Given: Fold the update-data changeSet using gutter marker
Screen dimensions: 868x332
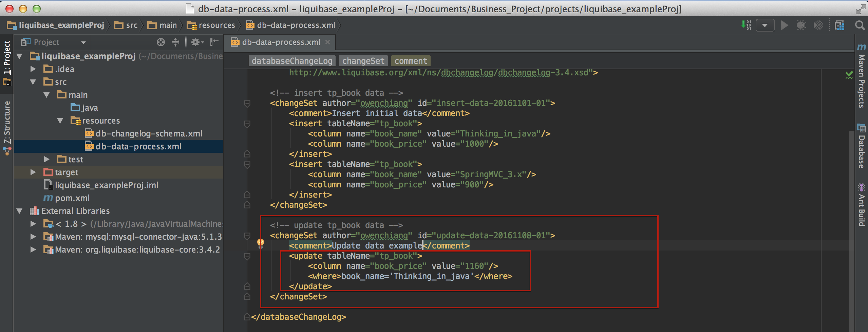Looking at the screenshot, I should pos(247,235).
